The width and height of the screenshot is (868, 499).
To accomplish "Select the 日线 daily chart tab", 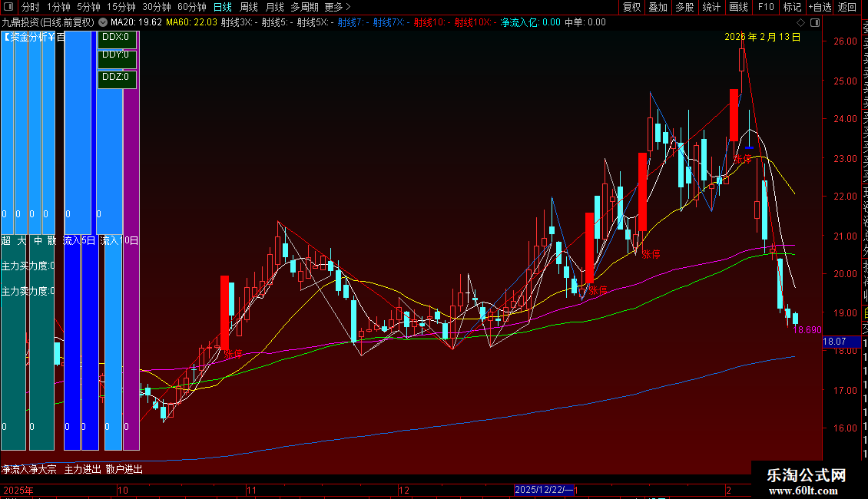I will coord(223,7).
